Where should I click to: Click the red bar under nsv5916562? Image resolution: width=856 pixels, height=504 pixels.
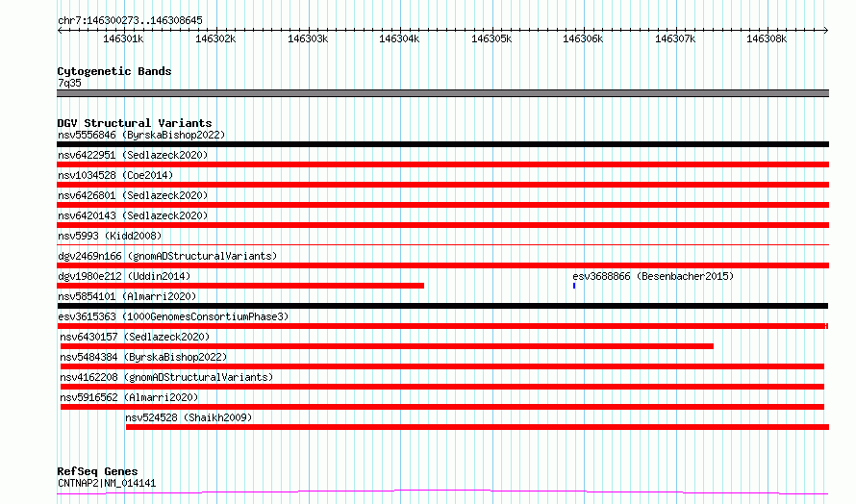pos(442,407)
